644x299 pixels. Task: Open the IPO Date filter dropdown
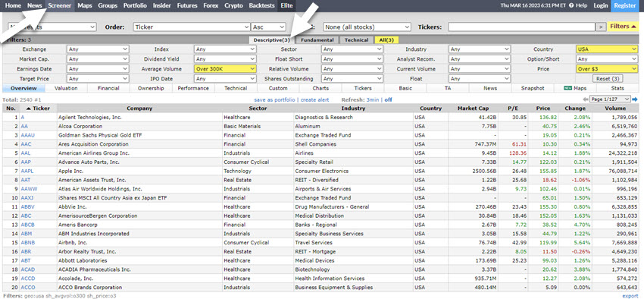(x=225, y=79)
